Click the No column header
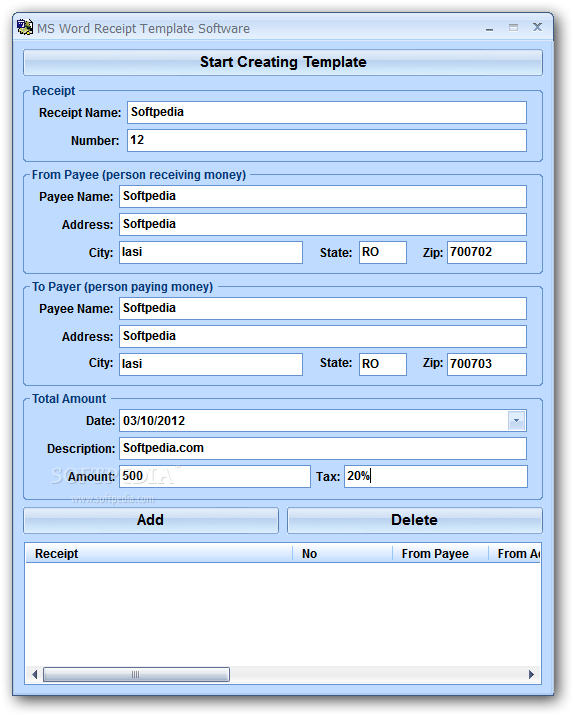Image resolution: width=574 pixels, height=716 pixels. (x=342, y=553)
